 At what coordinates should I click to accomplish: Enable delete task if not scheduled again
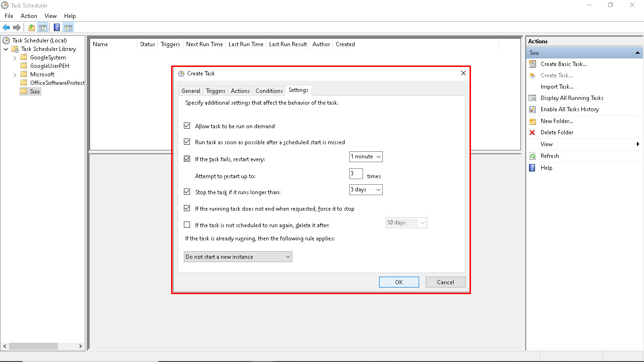click(187, 225)
